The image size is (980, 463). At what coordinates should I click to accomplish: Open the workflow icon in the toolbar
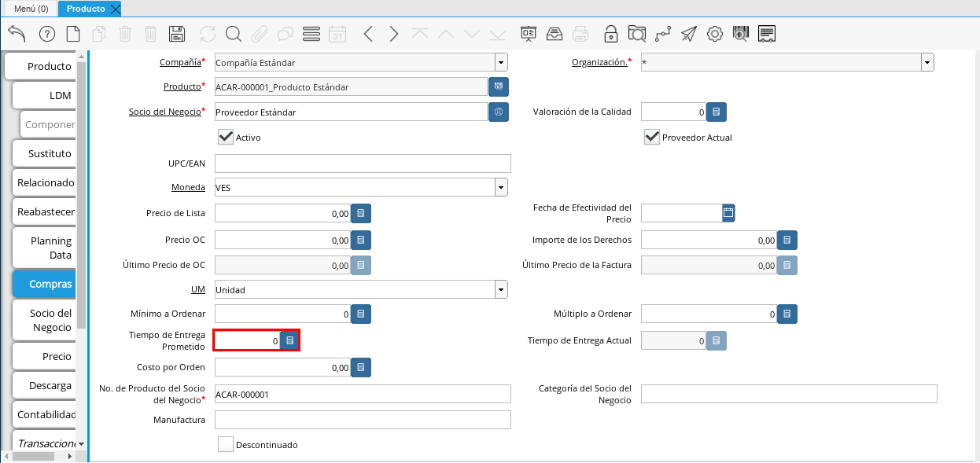point(662,34)
